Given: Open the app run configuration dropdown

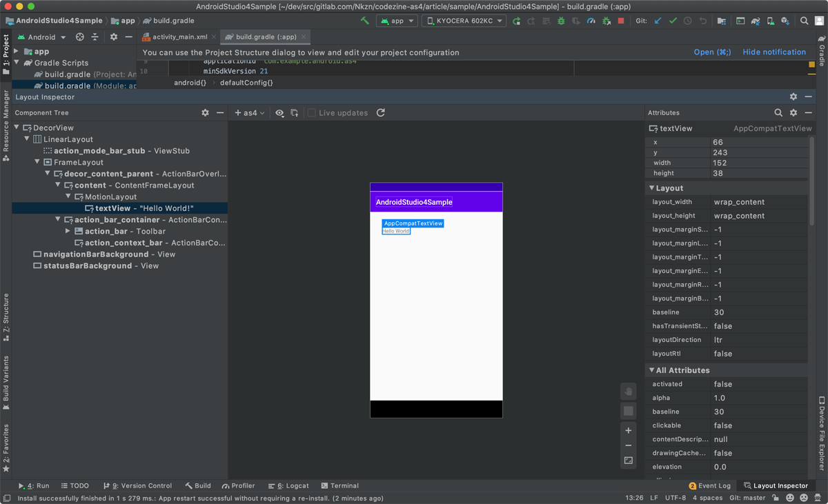Looking at the screenshot, I should (x=397, y=21).
